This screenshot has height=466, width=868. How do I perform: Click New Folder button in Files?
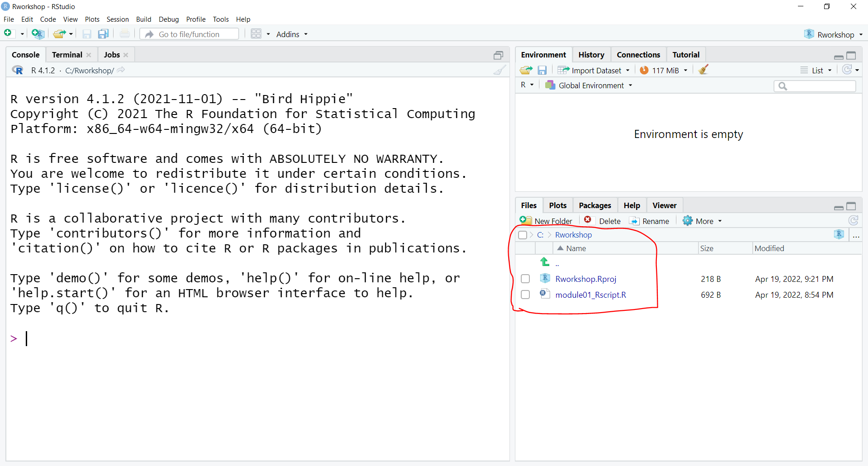click(546, 221)
